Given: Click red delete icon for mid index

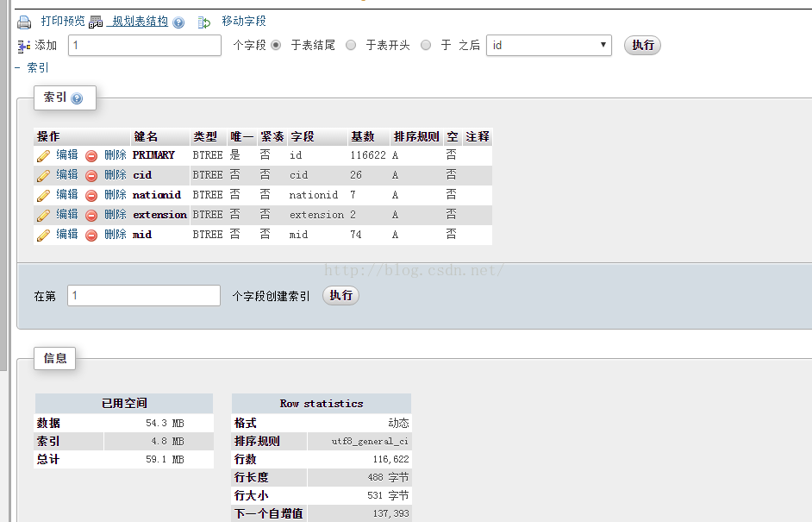Looking at the screenshot, I should click(91, 236).
